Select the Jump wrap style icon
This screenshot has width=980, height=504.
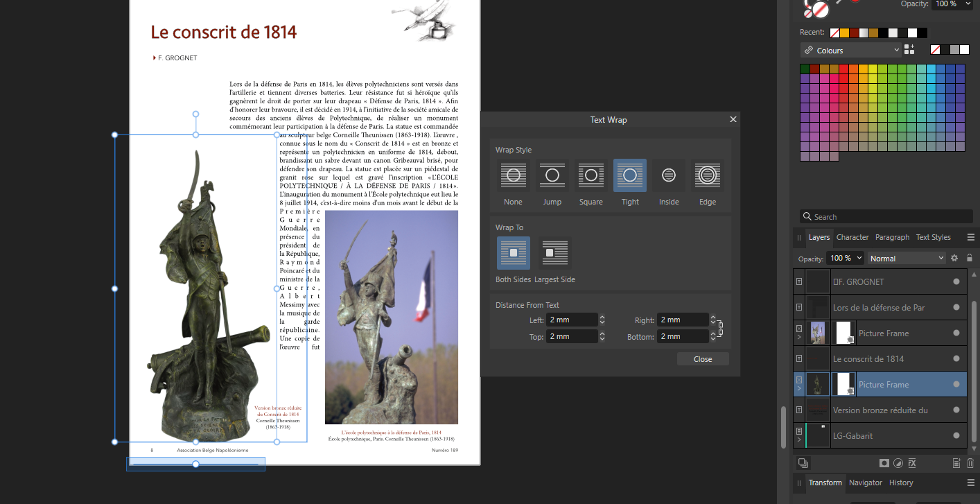[552, 175]
